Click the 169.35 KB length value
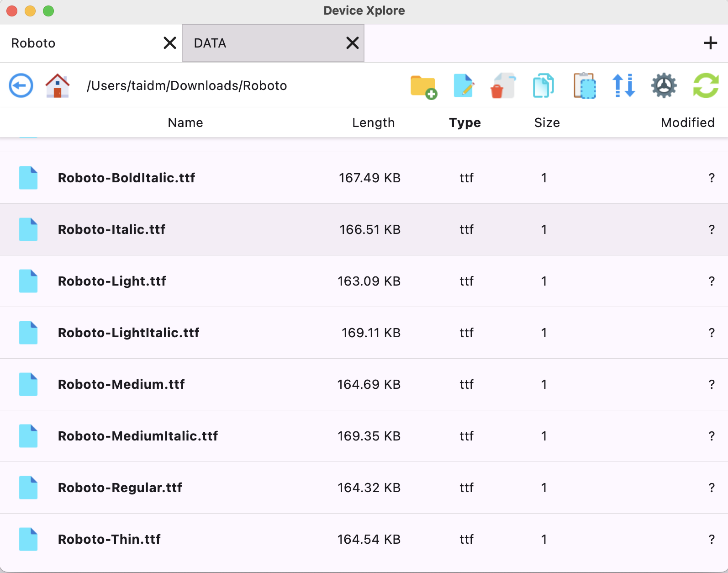 369,436
